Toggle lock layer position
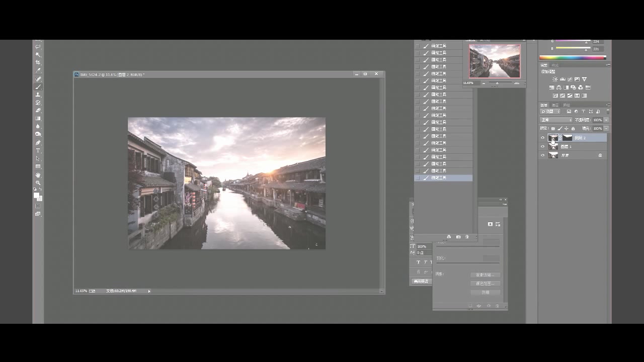Image resolution: width=644 pixels, height=362 pixels. pyautogui.click(x=566, y=129)
